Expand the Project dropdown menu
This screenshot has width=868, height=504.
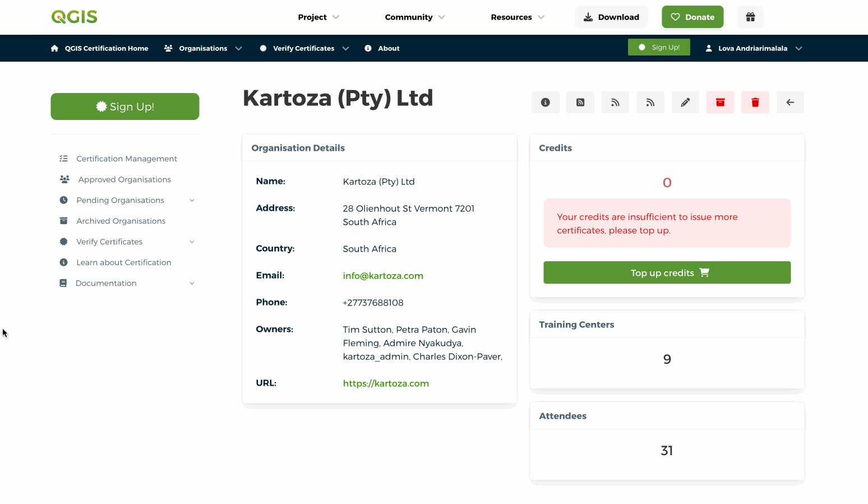click(x=318, y=17)
